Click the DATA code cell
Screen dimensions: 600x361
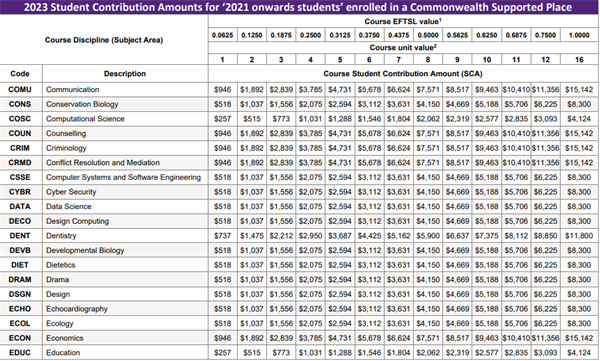click(20, 206)
